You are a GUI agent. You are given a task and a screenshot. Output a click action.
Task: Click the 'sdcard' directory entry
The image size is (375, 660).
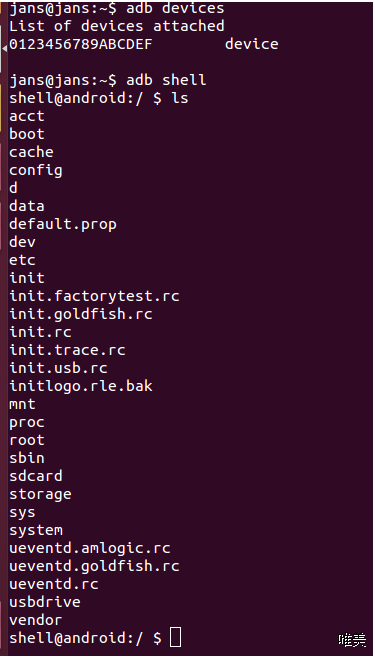click(36, 476)
